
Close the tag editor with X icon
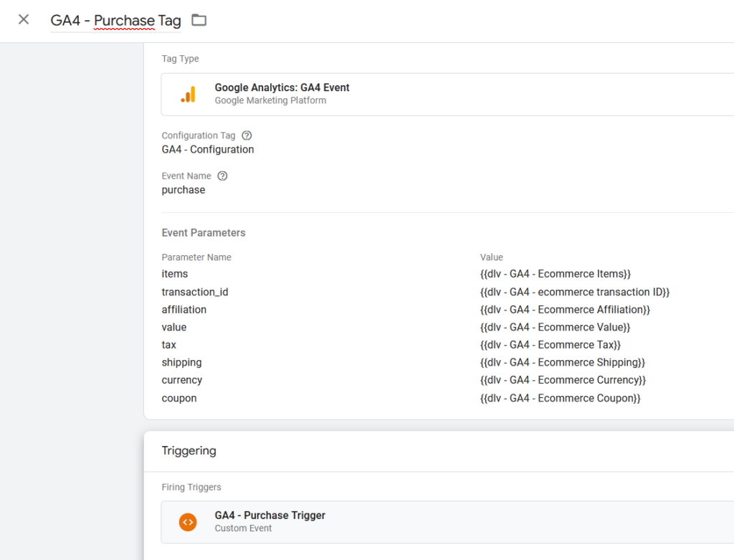24,20
